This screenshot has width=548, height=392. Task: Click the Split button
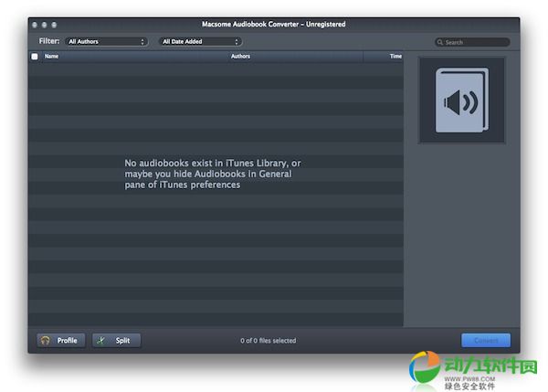(x=117, y=341)
